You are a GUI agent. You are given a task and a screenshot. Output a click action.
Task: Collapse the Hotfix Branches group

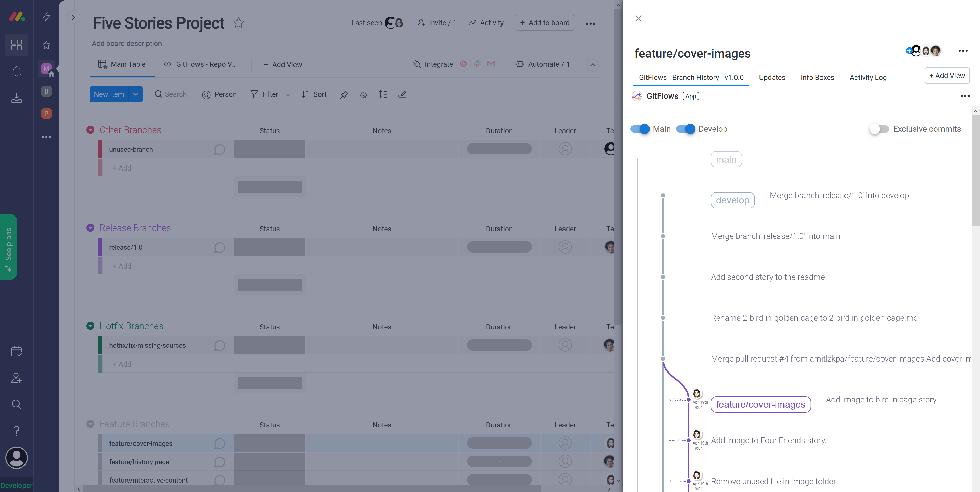(x=90, y=326)
